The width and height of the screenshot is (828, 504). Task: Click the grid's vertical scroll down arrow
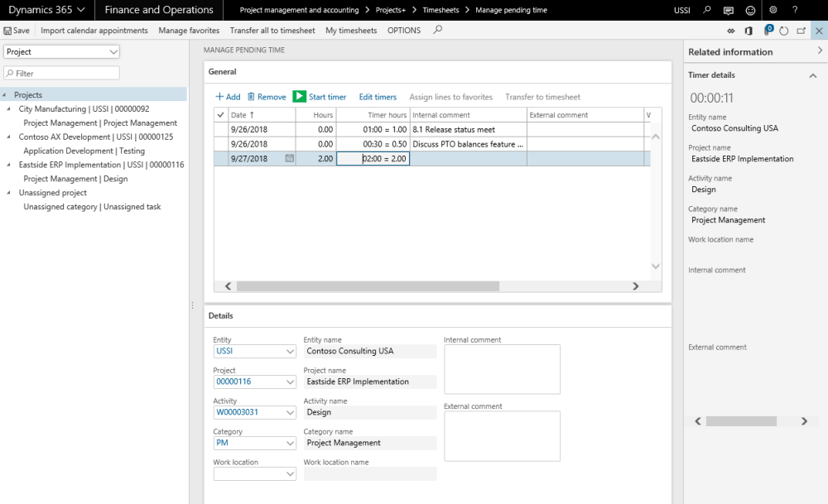pyautogui.click(x=656, y=266)
